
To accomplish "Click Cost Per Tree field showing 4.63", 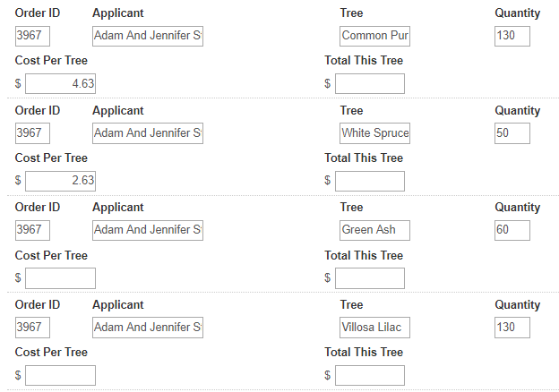I will click(x=60, y=83).
